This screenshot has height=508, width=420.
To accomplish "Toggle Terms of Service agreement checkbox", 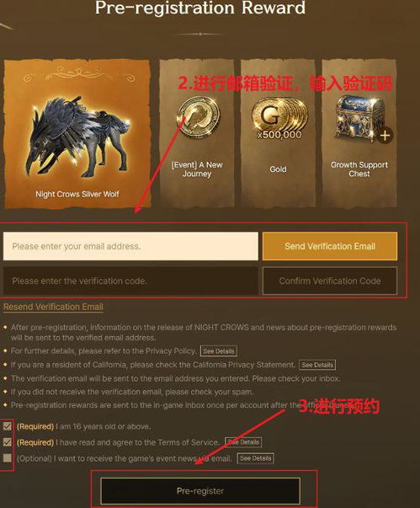I will 8,442.
